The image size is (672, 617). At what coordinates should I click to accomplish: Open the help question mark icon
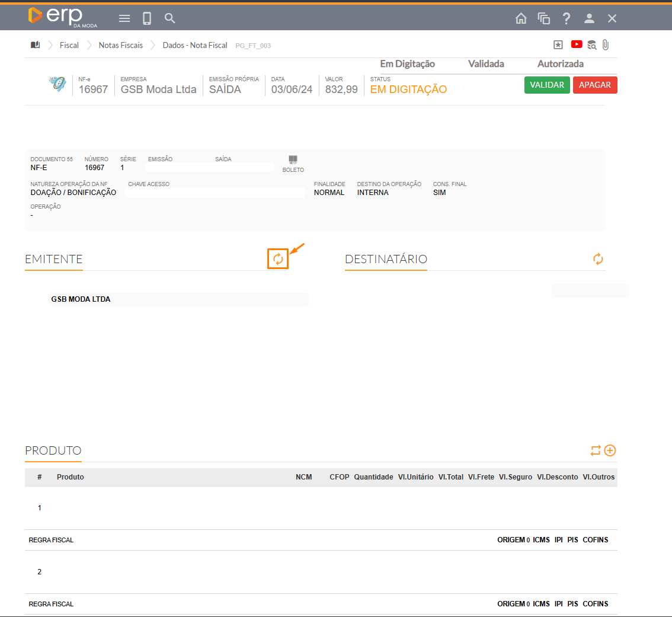tap(567, 18)
